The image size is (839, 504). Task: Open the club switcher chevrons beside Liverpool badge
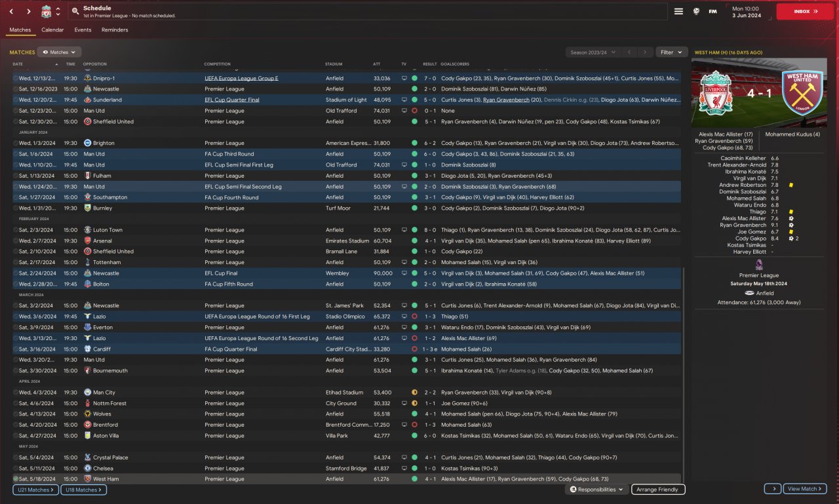tap(58, 12)
